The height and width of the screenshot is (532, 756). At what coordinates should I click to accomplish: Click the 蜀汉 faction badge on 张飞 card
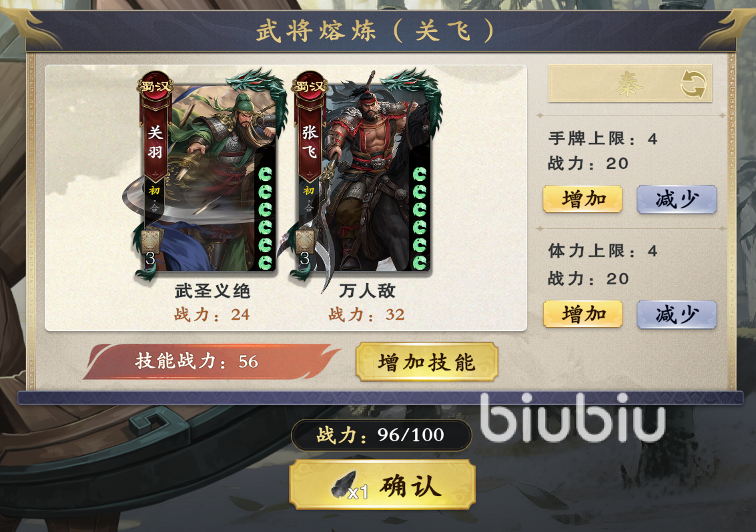click(x=309, y=86)
